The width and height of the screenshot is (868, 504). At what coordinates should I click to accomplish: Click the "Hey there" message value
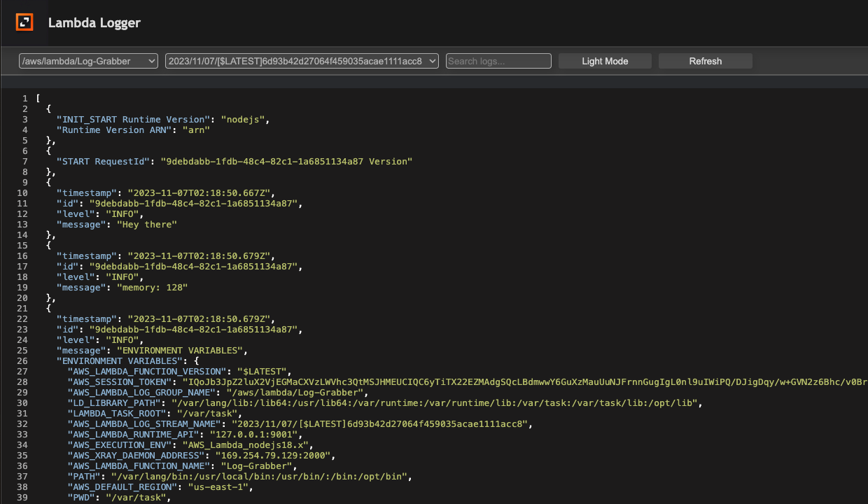click(x=146, y=224)
